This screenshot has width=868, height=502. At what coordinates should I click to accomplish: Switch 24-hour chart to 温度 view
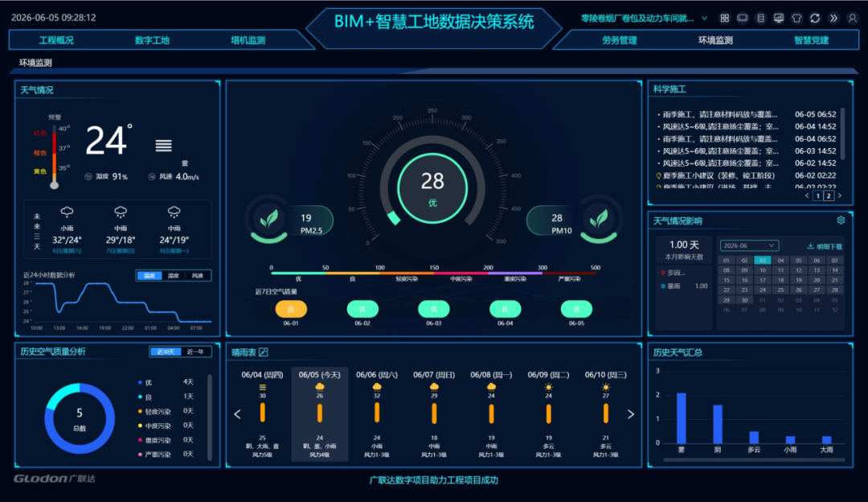tap(149, 275)
